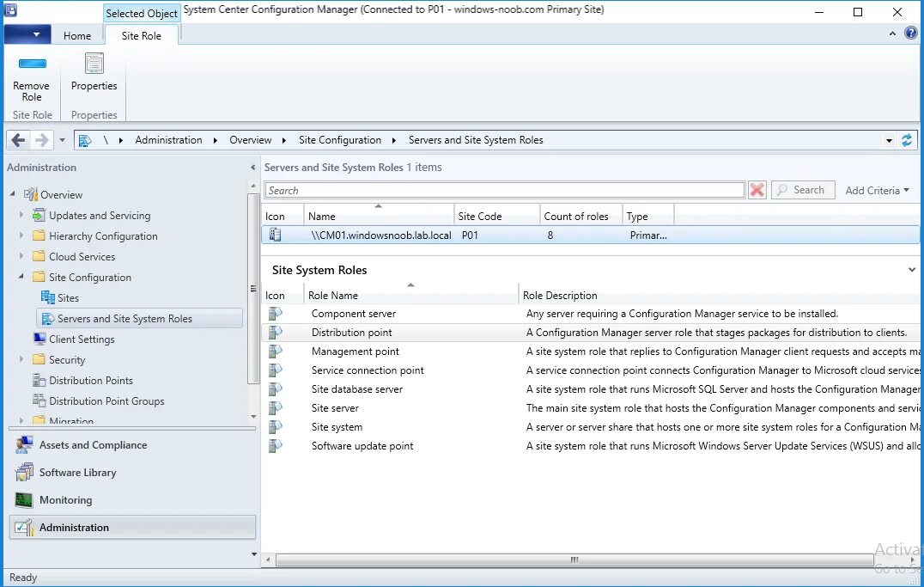924x587 pixels.
Task: Click the Administration workspace icon
Action: click(x=24, y=527)
